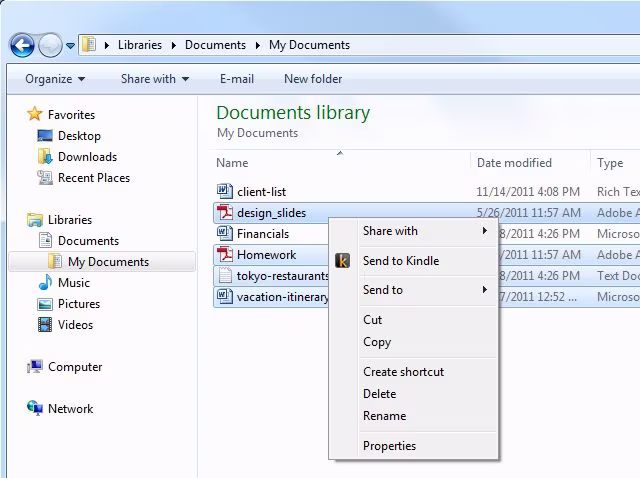Open Recent Places in navigation pane
Viewport: 640px width, 478px height.
coord(94,178)
